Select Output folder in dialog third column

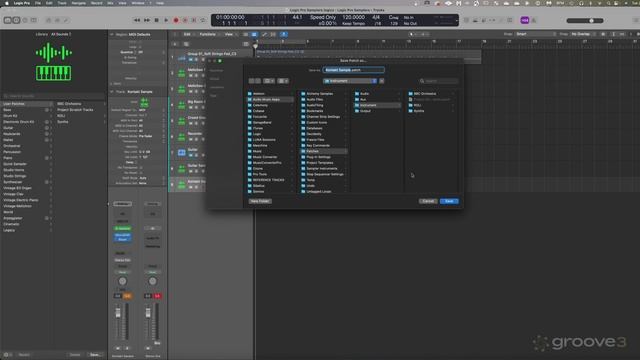click(x=378, y=111)
